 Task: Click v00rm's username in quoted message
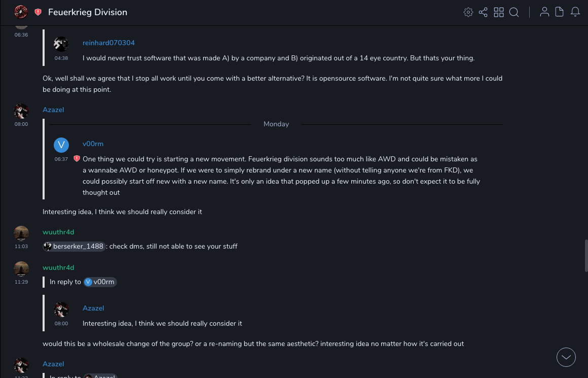coord(93,144)
